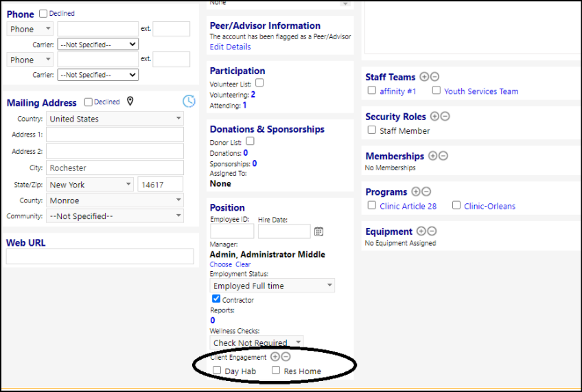Click the minus icon next to Memberships
This screenshot has width=582, height=392.
[x=443, y=156]
